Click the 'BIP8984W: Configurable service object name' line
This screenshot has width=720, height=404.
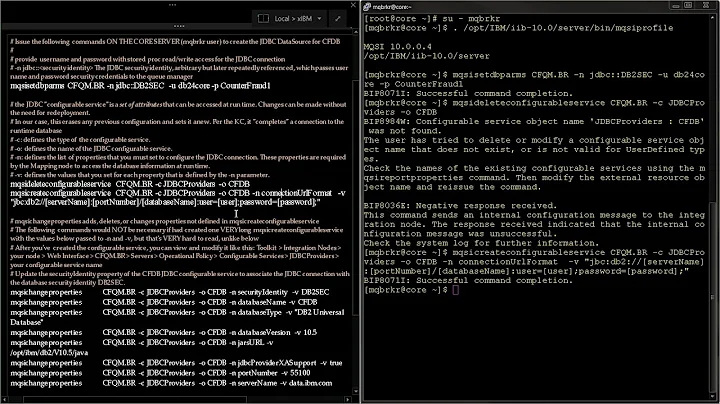click(534, 122)
